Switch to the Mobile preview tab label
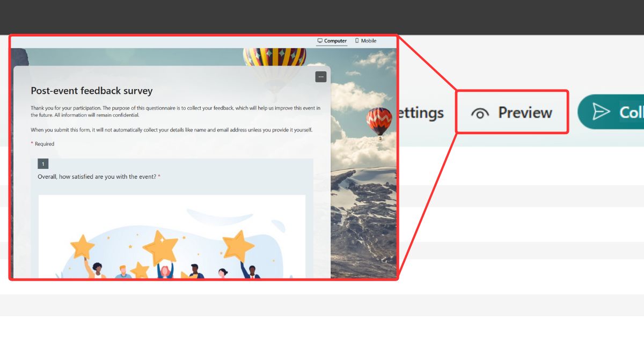The width and height of the screenshot is (644, 338). [369, 41]
